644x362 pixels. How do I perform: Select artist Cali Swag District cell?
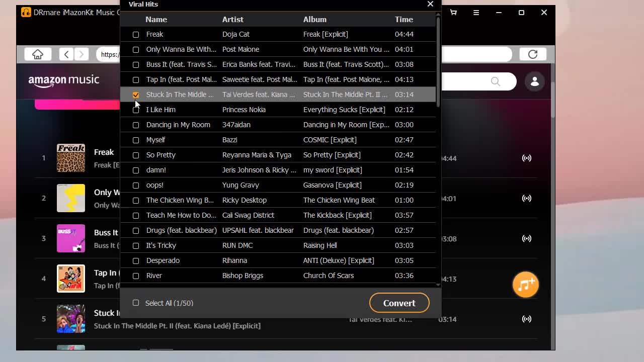point(248,215)
